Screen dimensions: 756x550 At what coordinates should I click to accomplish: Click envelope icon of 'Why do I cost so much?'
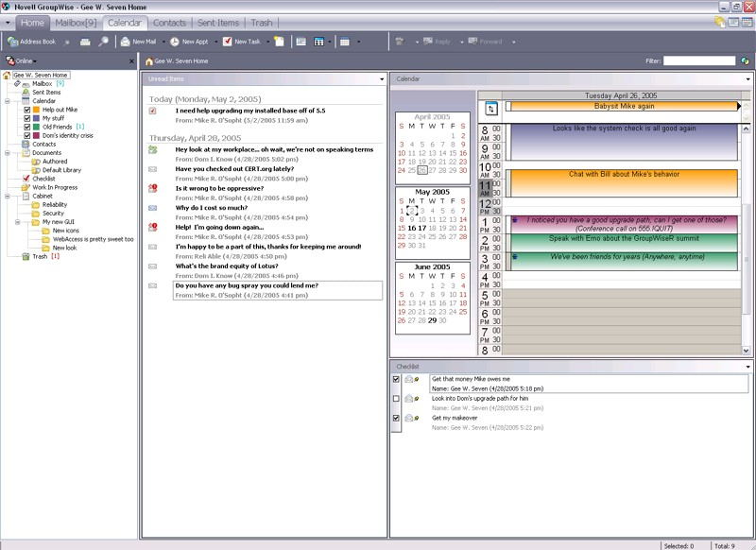tap(153, 208)
